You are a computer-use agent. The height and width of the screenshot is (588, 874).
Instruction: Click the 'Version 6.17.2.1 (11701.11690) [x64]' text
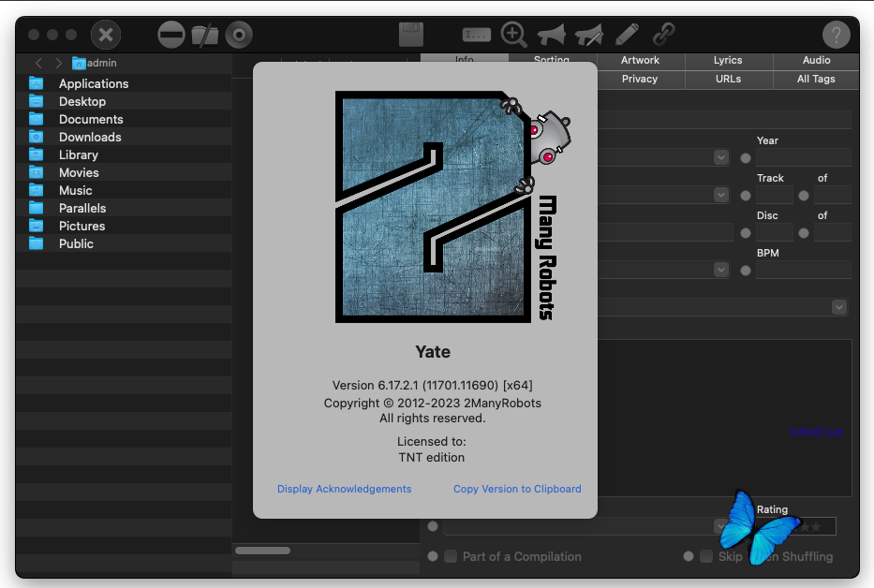pyautogui.click(x=433, y=385)
